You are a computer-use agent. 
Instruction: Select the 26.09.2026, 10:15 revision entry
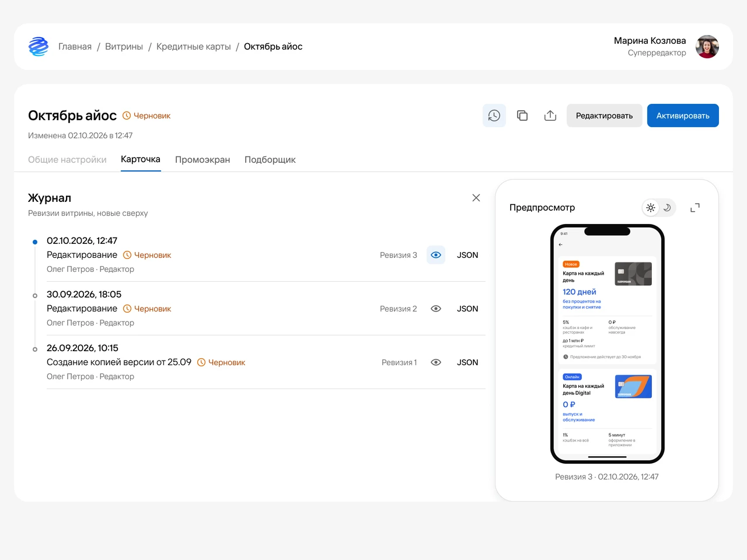click(266, 362)
